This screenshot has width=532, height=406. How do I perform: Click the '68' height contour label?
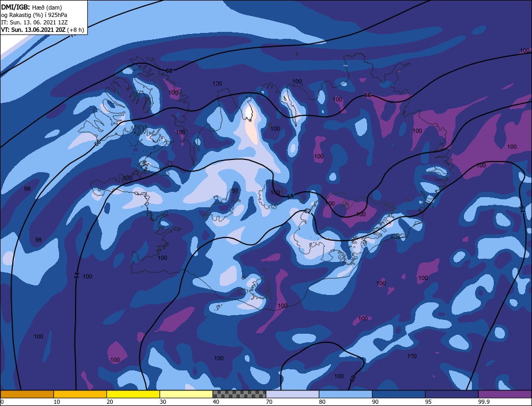[x=169, y=71]
